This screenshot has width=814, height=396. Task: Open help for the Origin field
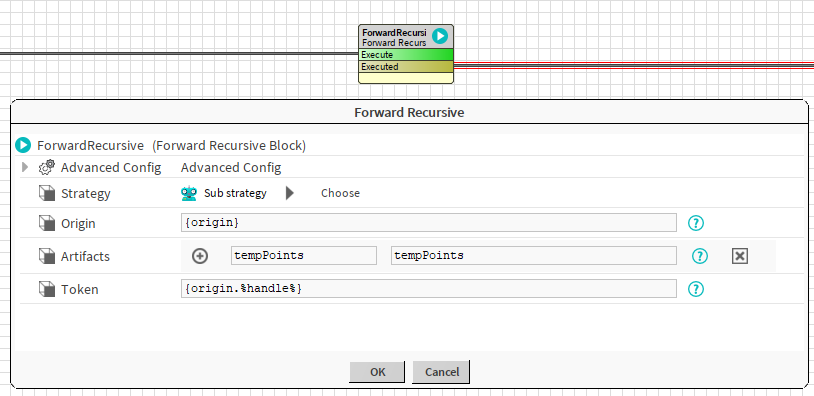tap(696, 223)
